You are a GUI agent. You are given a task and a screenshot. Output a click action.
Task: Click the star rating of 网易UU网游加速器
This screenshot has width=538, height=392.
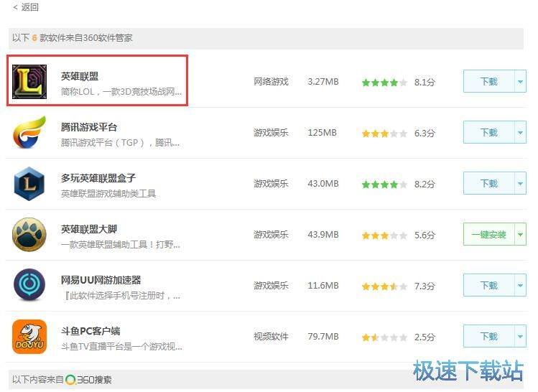click(384, 286)
